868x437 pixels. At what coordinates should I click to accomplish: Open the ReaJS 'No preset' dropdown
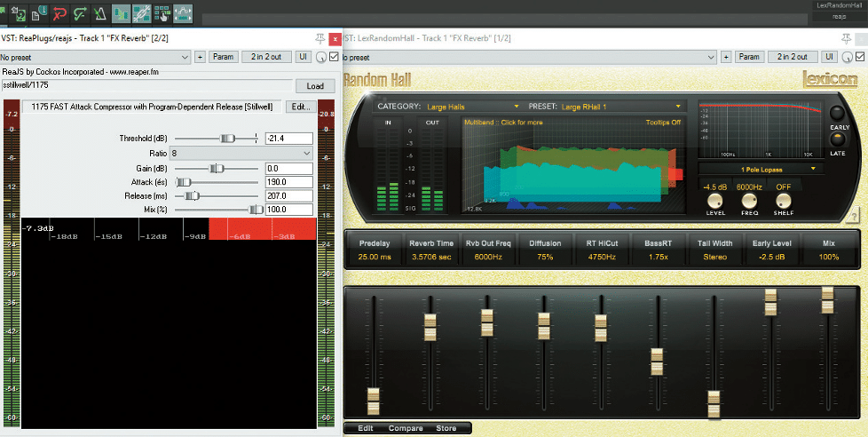click(95, 57)
